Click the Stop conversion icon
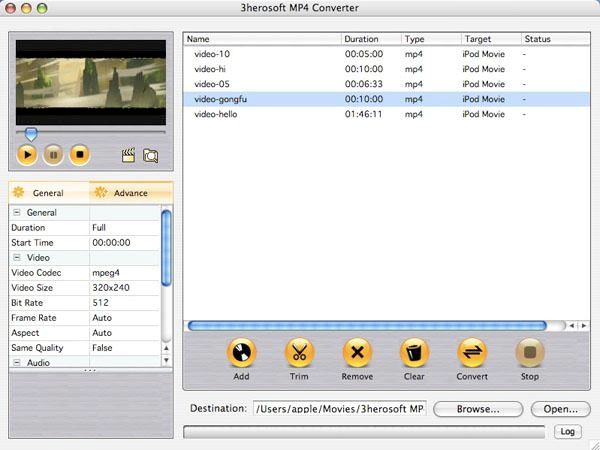 (530, 352)
